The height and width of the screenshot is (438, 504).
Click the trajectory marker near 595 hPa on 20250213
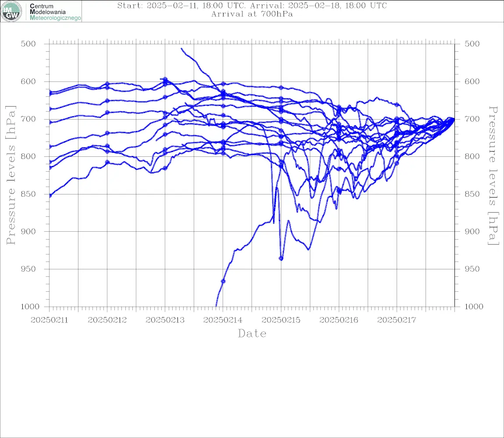coord(165,79)
